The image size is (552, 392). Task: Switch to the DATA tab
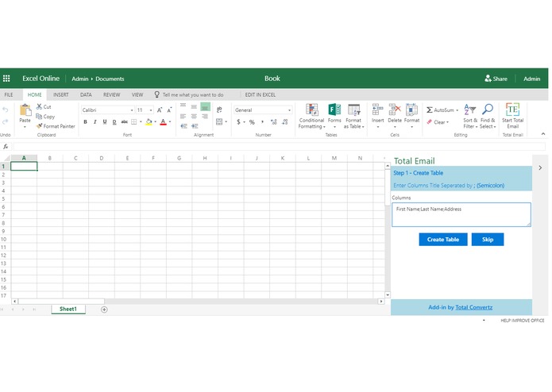point(86,94)
